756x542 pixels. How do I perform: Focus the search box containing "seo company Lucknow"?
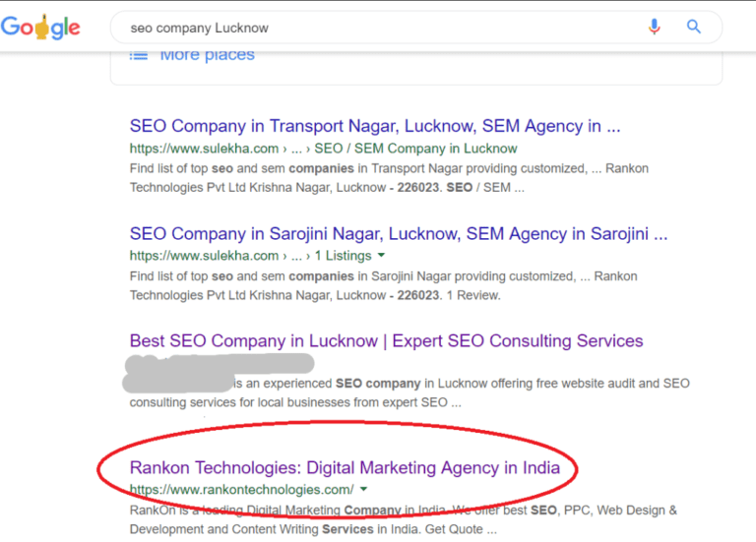click(374, 28)
